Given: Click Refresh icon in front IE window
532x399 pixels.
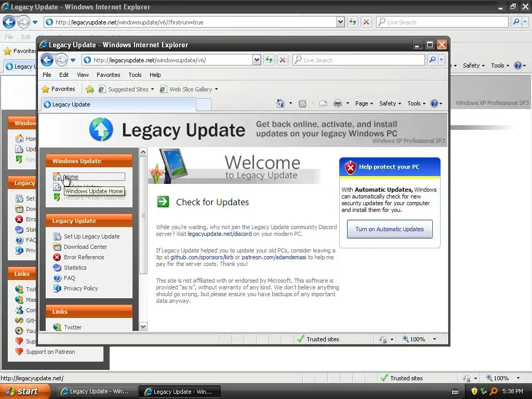Looking at the screenshot, I should point(269,60).
